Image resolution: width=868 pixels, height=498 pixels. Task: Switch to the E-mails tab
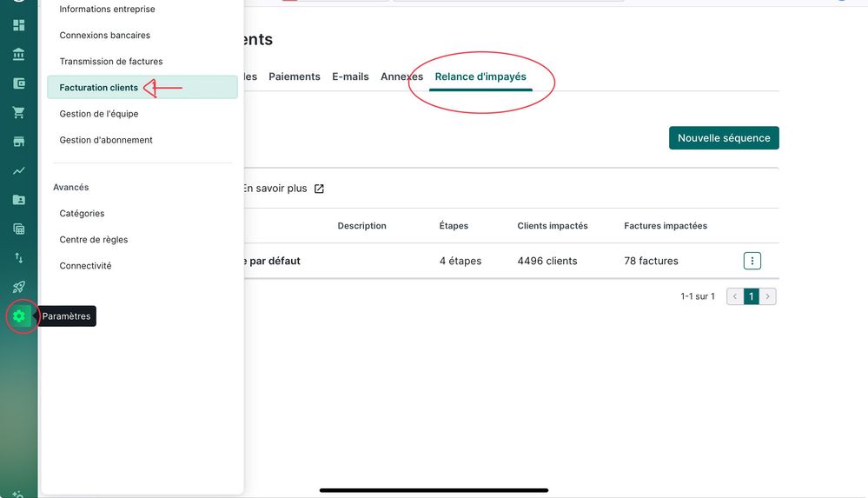350,76
